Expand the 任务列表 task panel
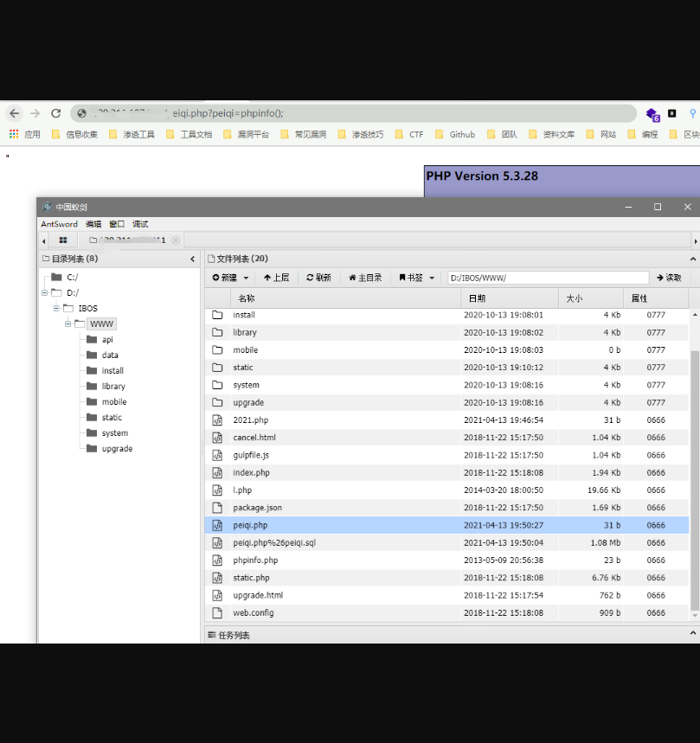Image resolution: width=700 pixels, height=743 pixels. [x=692, y=635]
